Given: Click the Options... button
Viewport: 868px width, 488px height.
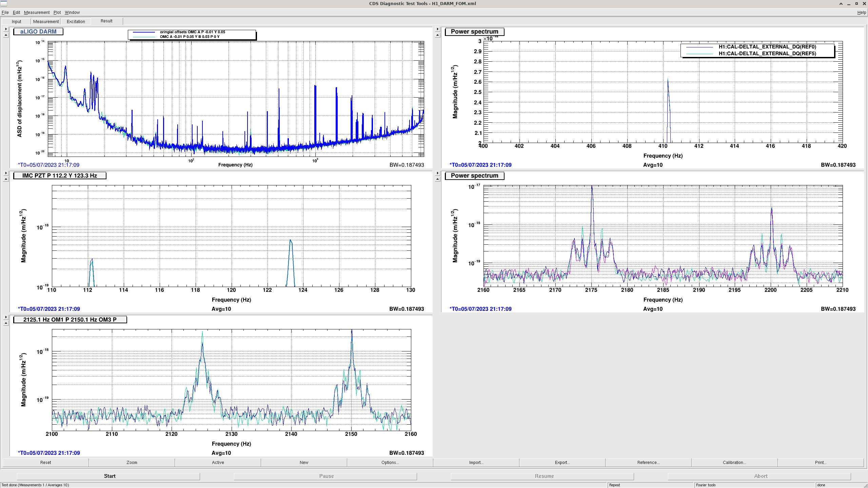Looking at the screenshot, I should click(390, 462).
